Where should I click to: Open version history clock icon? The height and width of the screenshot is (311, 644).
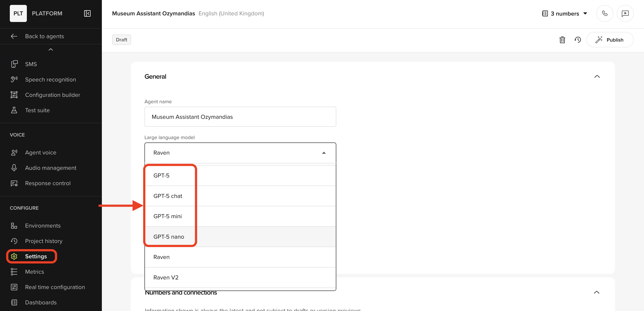578,40
